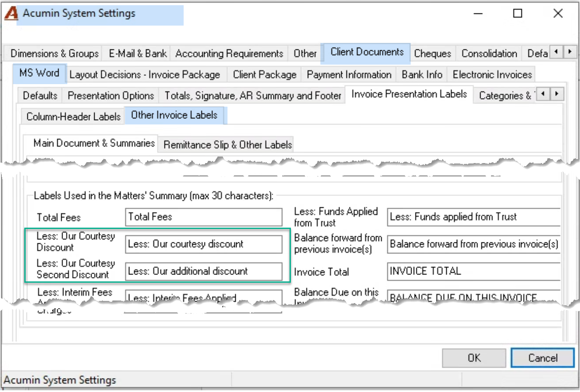Click the Cancel button
The width and height of the screenshot is (580, 392).
pyautogui.click(x=543, y=358)
